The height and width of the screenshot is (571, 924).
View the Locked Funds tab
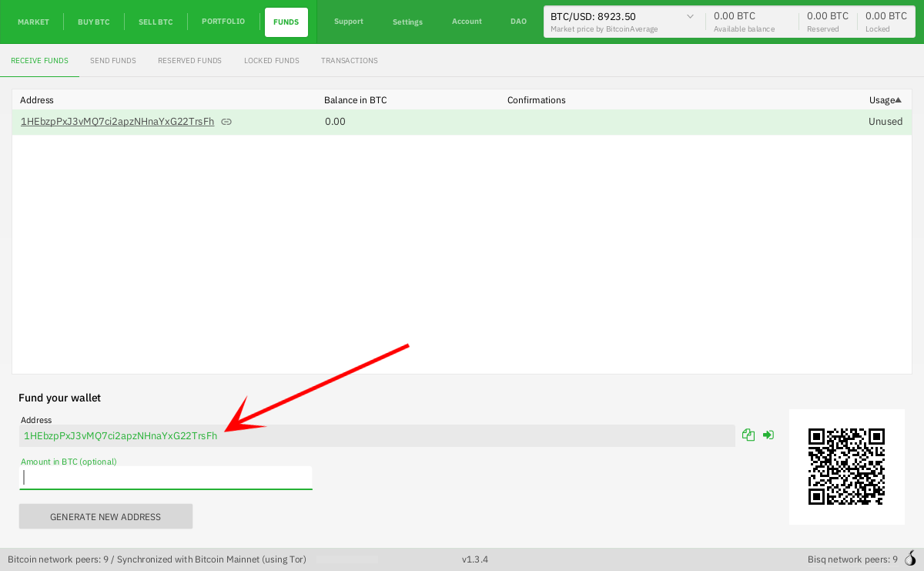tap(272, 61)
